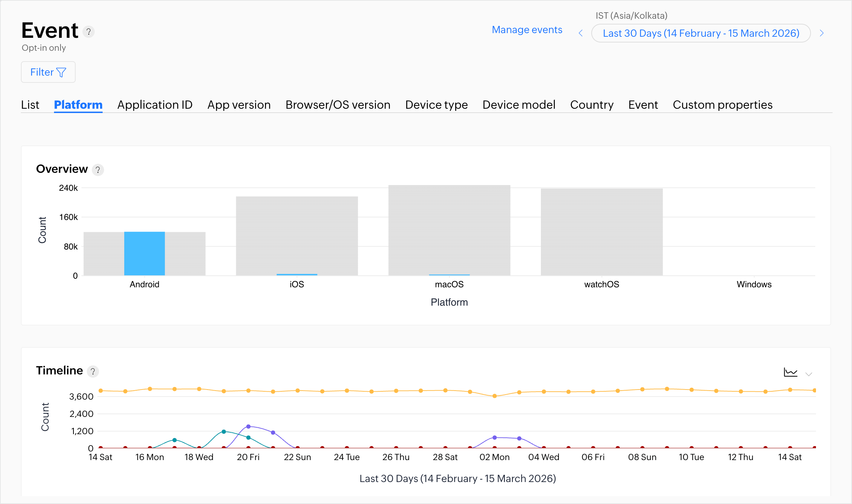Go to previous date range arrow

click(580, 33)
